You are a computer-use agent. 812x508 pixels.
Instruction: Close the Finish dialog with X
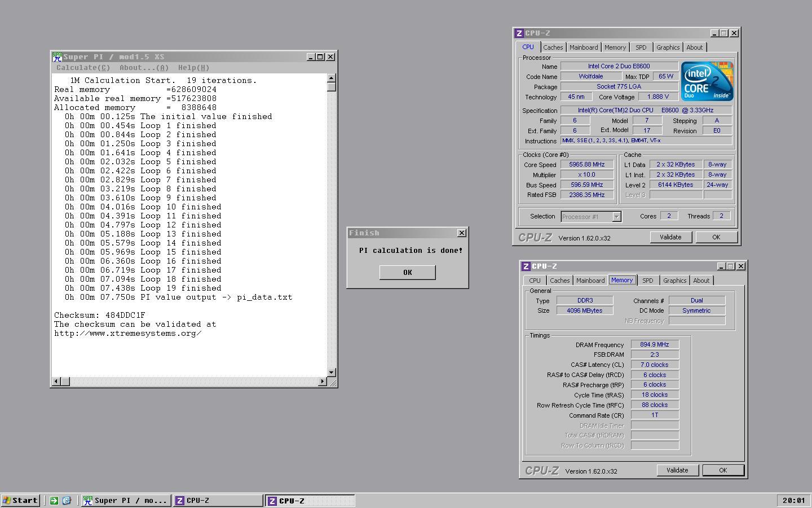[x=462, y=233]
